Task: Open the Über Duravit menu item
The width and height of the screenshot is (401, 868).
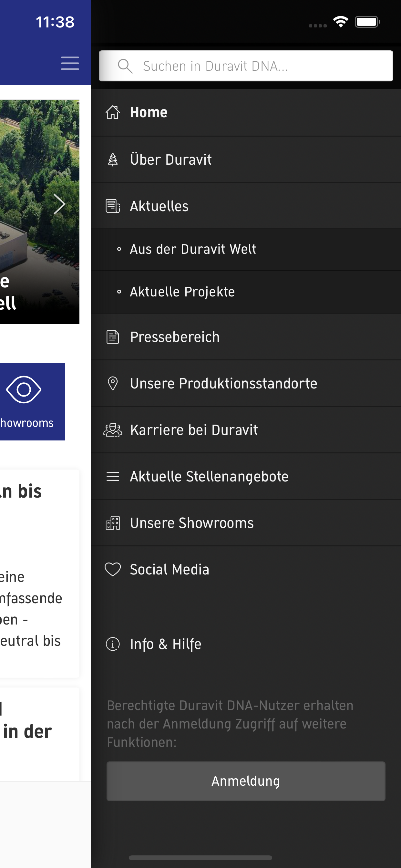Action: point(246,160)
